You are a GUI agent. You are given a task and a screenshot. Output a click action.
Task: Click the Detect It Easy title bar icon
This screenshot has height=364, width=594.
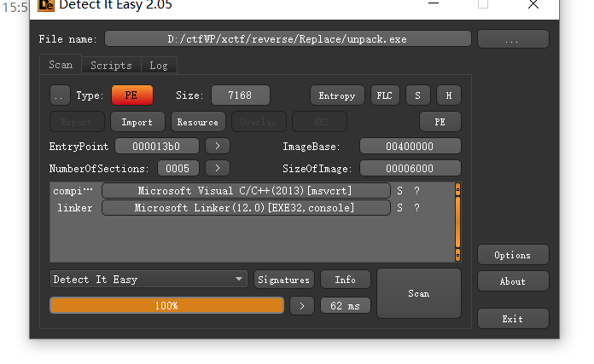click(x=46, y=5)
